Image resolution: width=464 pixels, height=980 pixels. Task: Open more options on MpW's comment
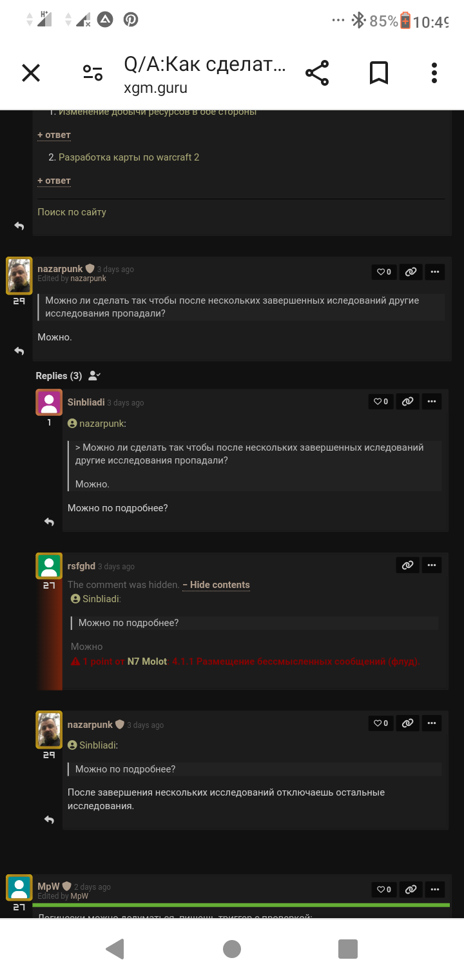435,890
